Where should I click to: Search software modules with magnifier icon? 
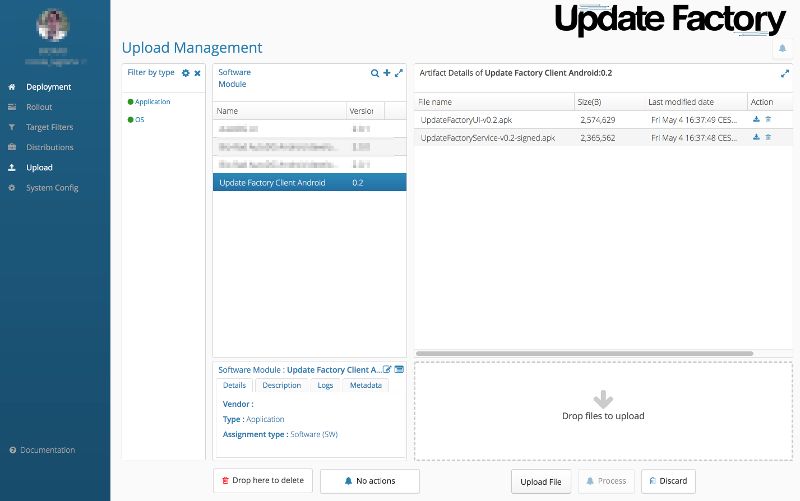[374, 73]
